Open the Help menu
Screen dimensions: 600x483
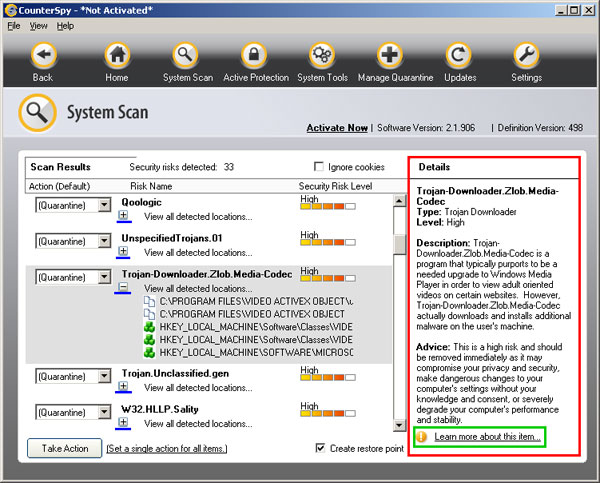[65, 26]
